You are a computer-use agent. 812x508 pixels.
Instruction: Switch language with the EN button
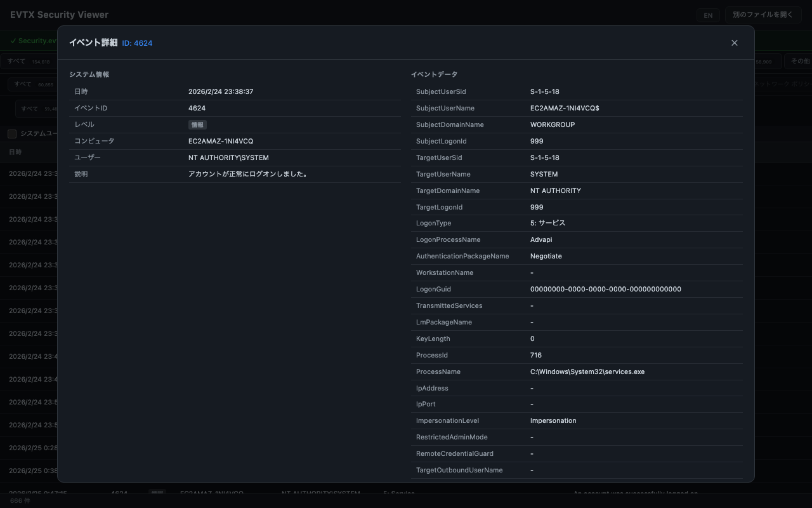[708, 15]
